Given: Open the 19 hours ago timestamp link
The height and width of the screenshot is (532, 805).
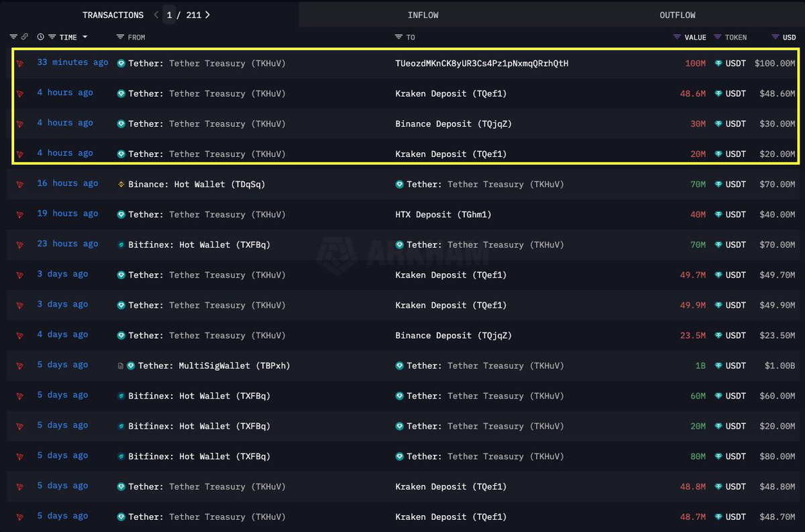Looking at the screenshot, I should point(68,214).
